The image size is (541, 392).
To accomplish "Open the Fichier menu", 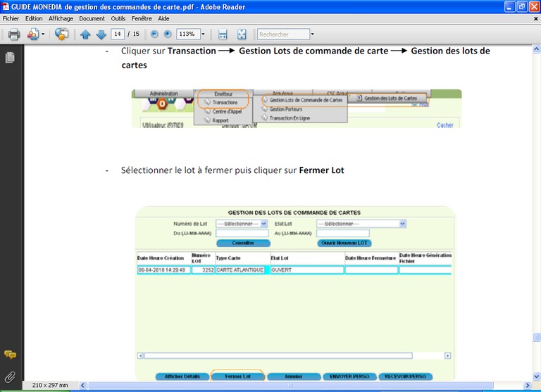I will click(x=11, y=18).
